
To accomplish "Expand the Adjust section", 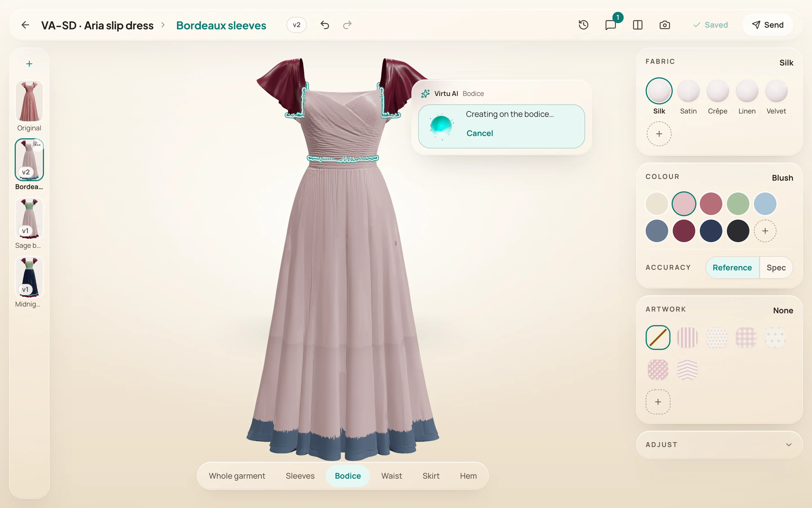I will tap(719, 444).
